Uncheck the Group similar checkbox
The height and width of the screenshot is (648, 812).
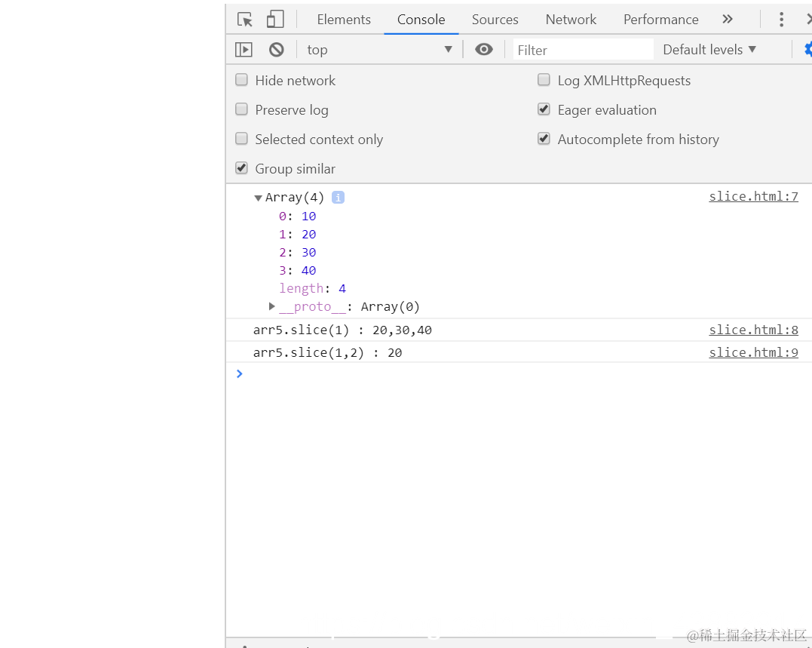click(241, 168)
